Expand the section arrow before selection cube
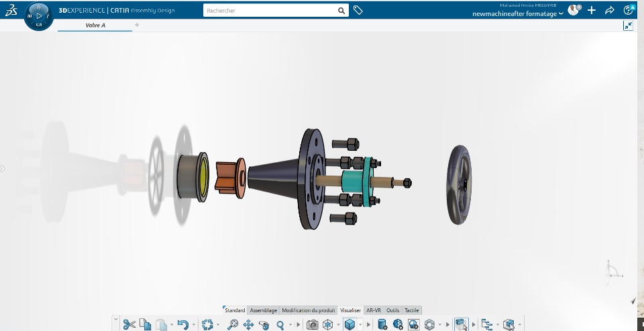This screenshot has height=331, width=644. point(447,325)
